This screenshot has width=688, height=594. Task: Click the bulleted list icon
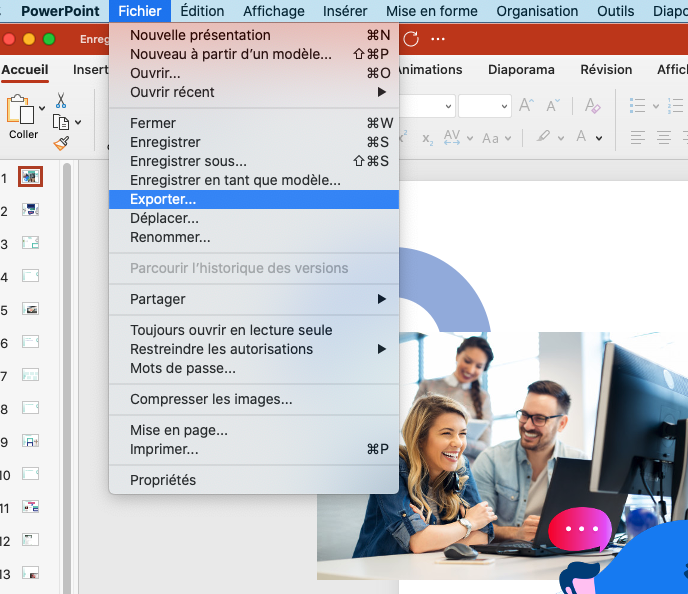[637, 106]
